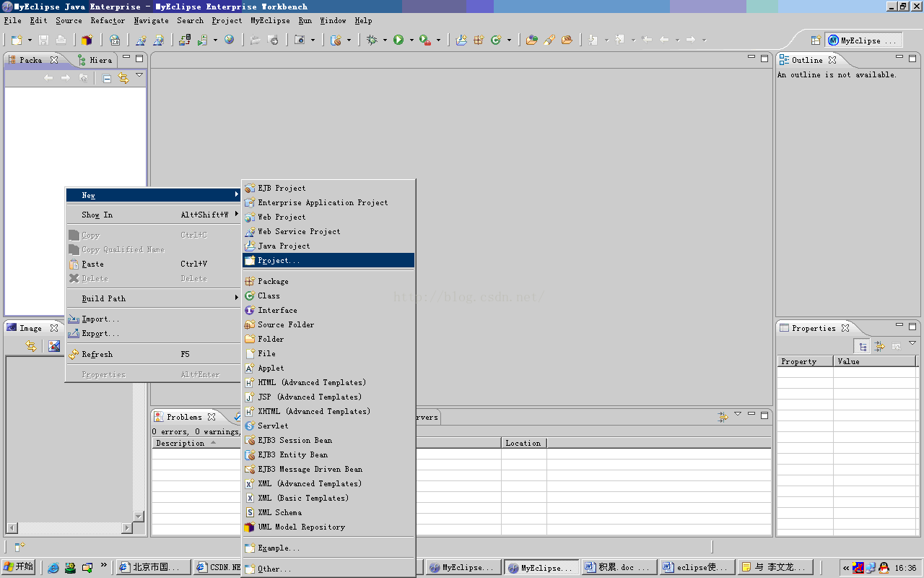The height and width of the screenshot is (578, 924).
Task: Open the globe web browser toolbar icon
Action: (229, 40)
